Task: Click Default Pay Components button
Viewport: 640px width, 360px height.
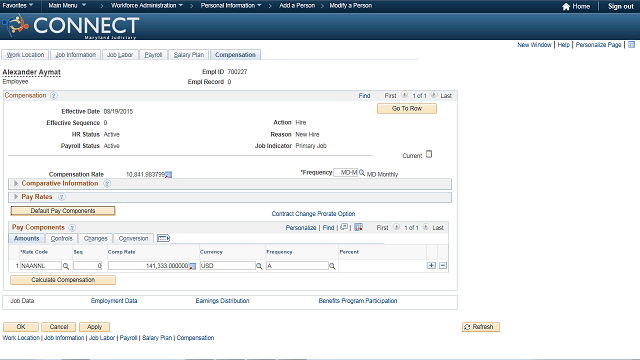Action: tap(63, 211)
